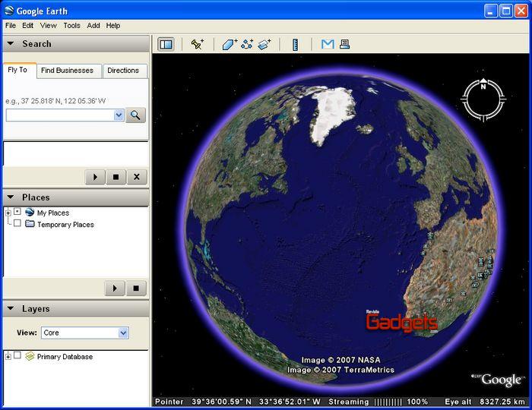Open the Tools menu
532x410 pixels.
(72, 26)
